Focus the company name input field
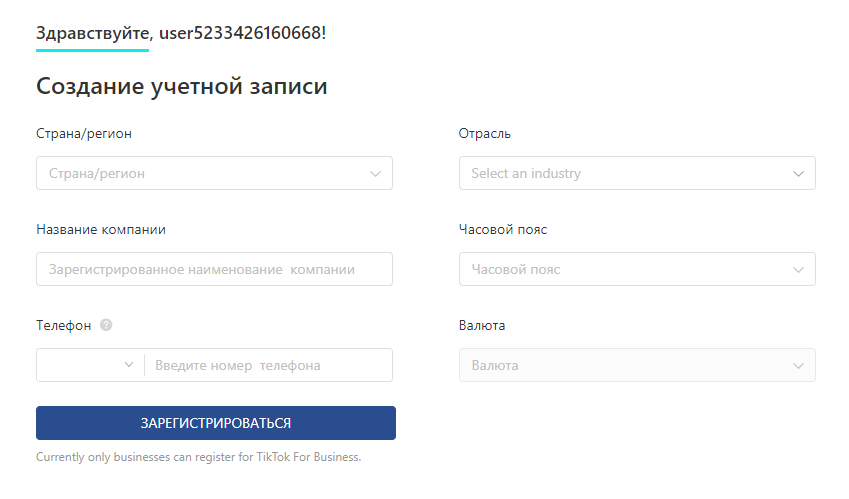The width and height of the screenshot is (849, 499). click(214, 269)
